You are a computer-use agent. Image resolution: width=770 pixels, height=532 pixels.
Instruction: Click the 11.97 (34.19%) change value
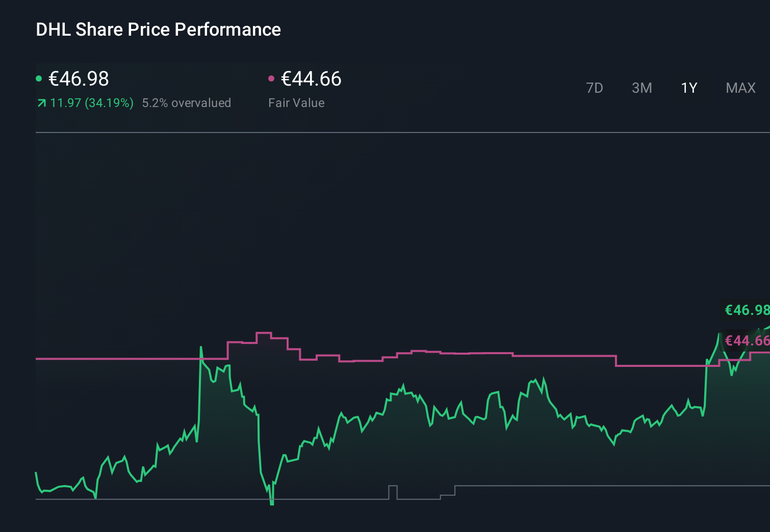tap(92, 103)
